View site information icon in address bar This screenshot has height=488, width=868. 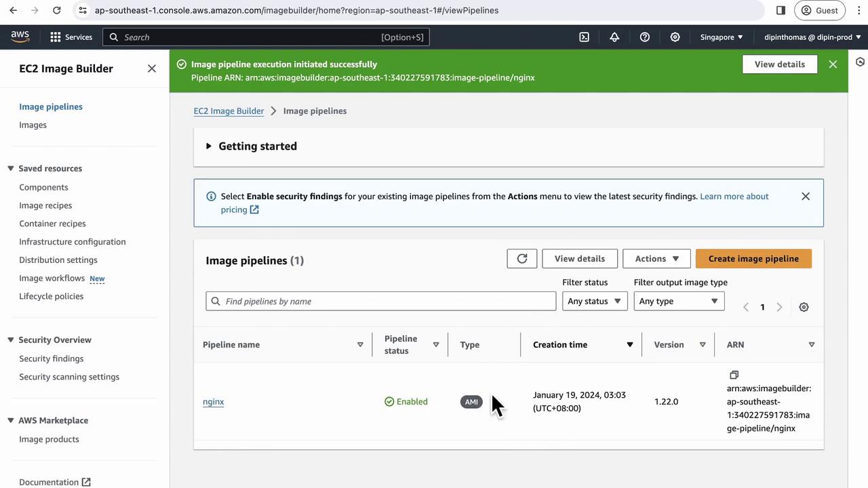pyautogui.click(x=83, y=10)
